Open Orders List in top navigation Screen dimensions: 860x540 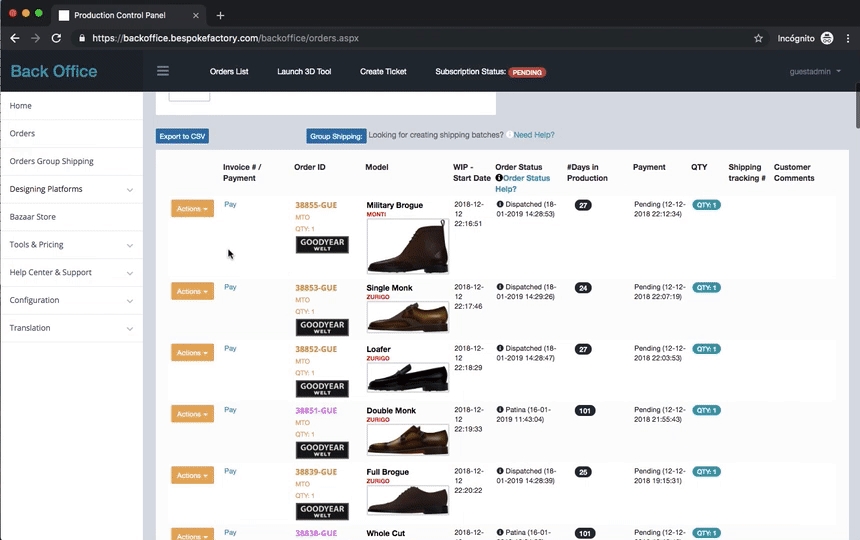(229, 72)
